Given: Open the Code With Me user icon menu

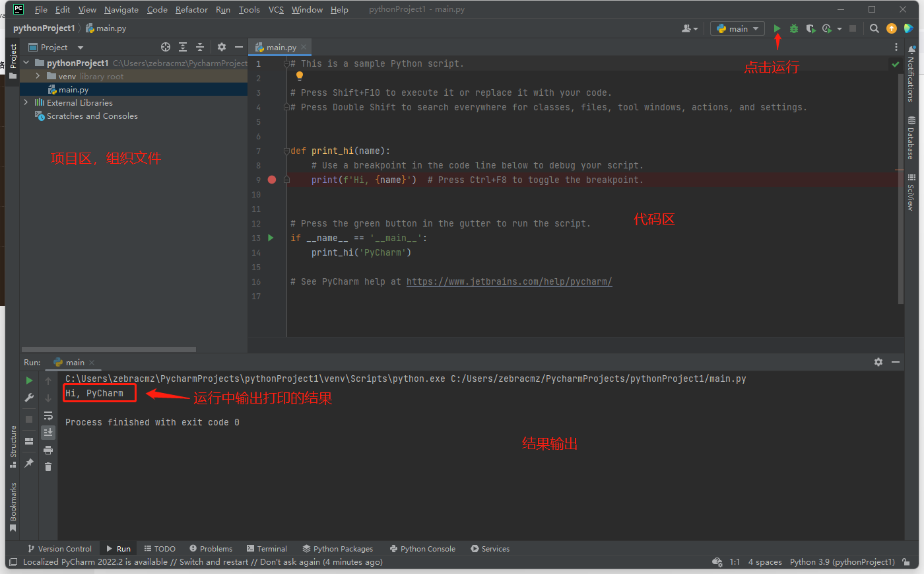Looking at the screenshot, I should [x=690, y=28].
